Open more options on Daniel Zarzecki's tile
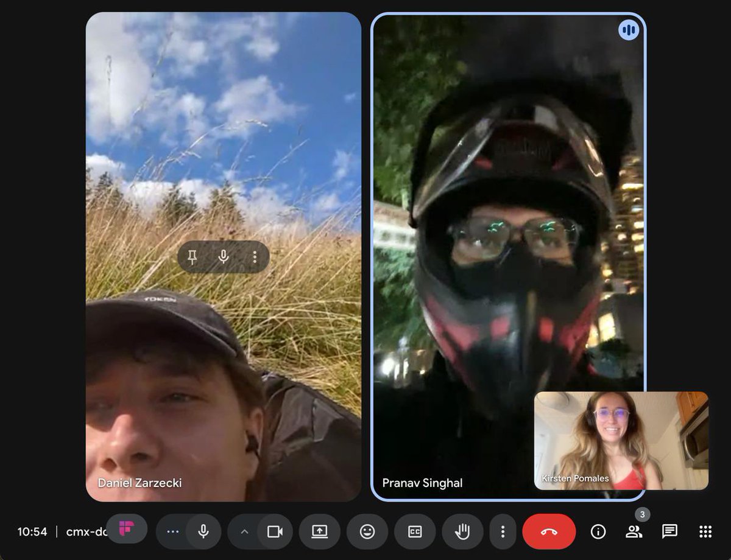This screenshot has height=560, width=731. click(x=255, y=257)
